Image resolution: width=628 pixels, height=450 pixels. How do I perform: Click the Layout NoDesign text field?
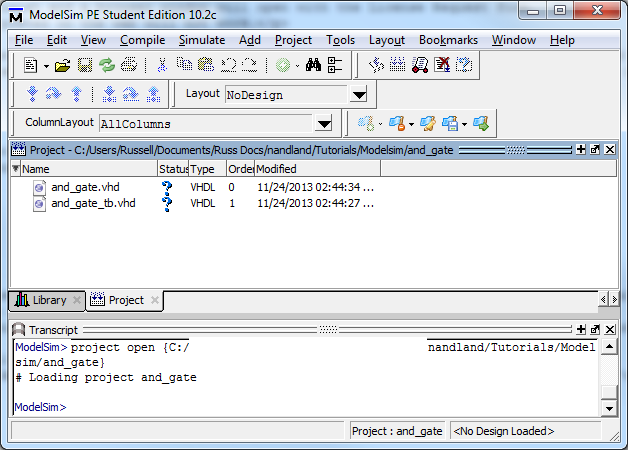pos(287,95)
